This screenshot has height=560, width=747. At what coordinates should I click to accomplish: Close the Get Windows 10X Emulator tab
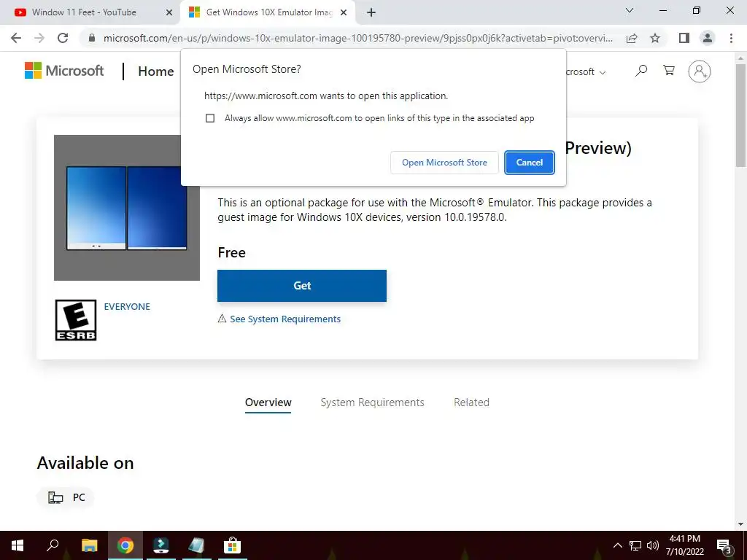pos(344,12)
